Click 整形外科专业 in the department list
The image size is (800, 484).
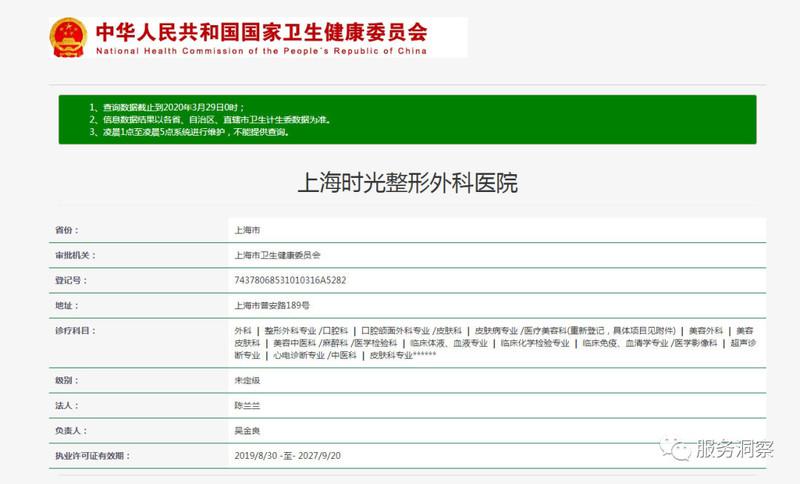291,330
